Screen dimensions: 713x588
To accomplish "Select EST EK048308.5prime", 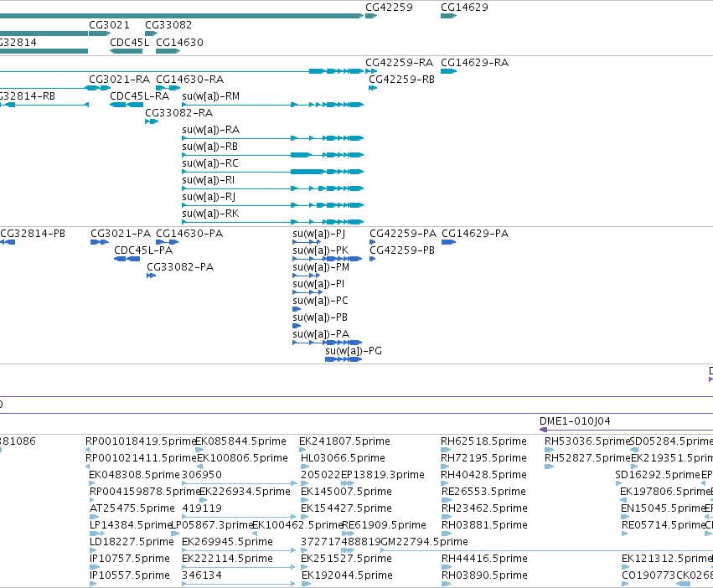I will click(135, 475).
